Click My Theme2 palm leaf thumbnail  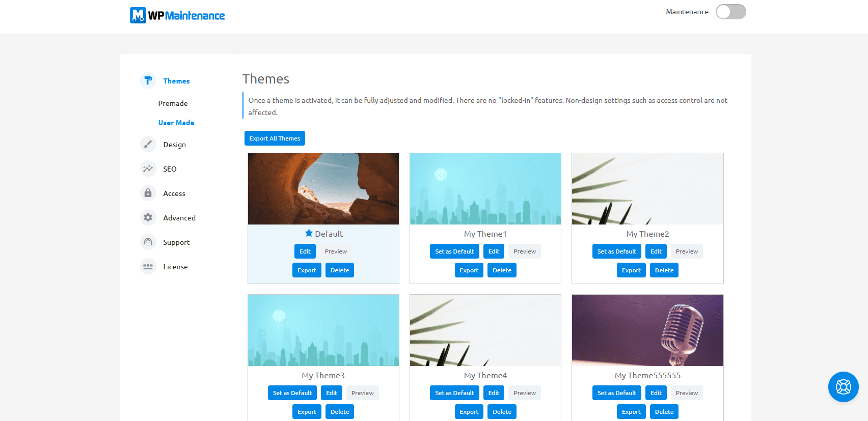coord(647,189)
